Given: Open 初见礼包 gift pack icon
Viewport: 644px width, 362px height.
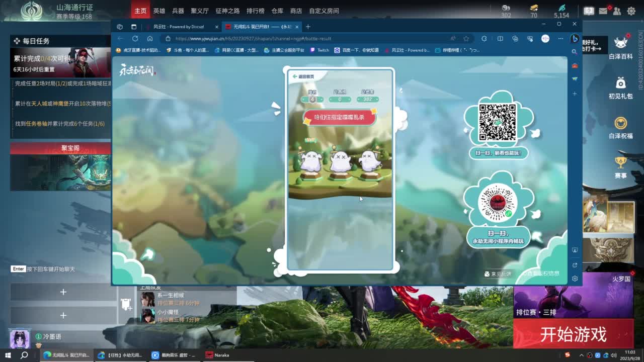Looking at the screenshot, I should point(621,87).
